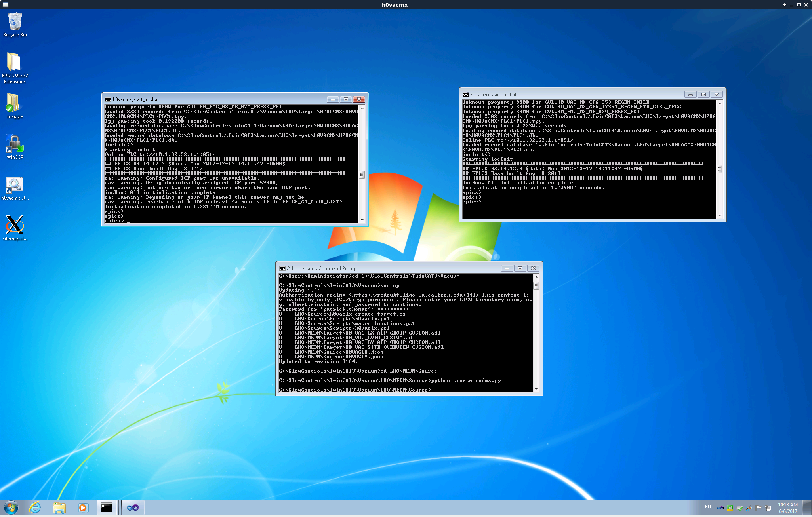Click 'Tpy parsing took 0.192000 seconds' line
This screenshot has height=517, width=812.
pos(158,122)
